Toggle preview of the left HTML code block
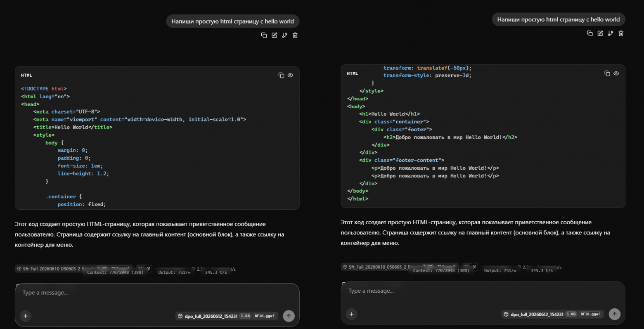The image size is (644, 329). (x=291, y=75)
